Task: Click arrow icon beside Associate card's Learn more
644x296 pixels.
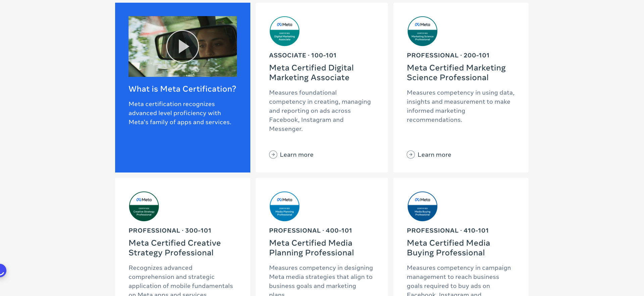Action: coord(273,155)
